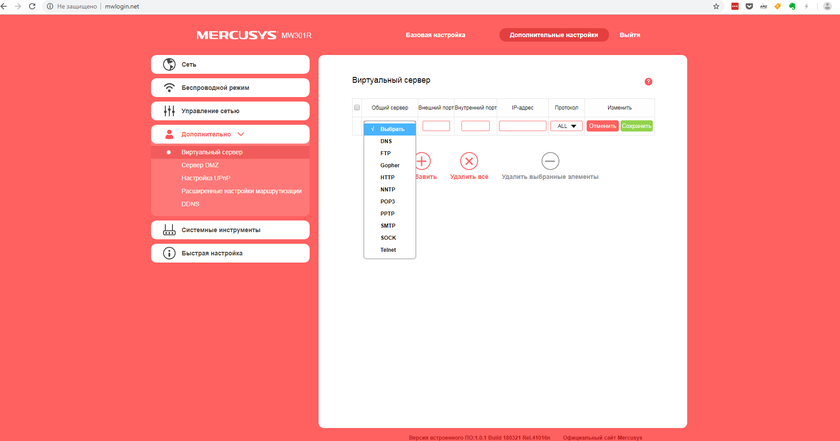Reload the page in the browser
Screen dimensions: 840x441
(33, 6)
